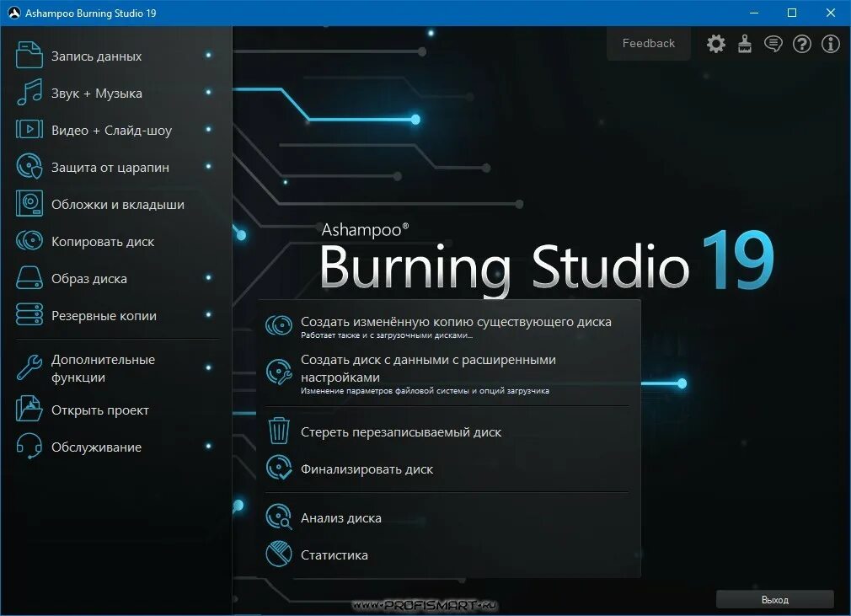The image size is (851, 616).
Task: Select Обслуживание menu label
Action: coord(96,447)
